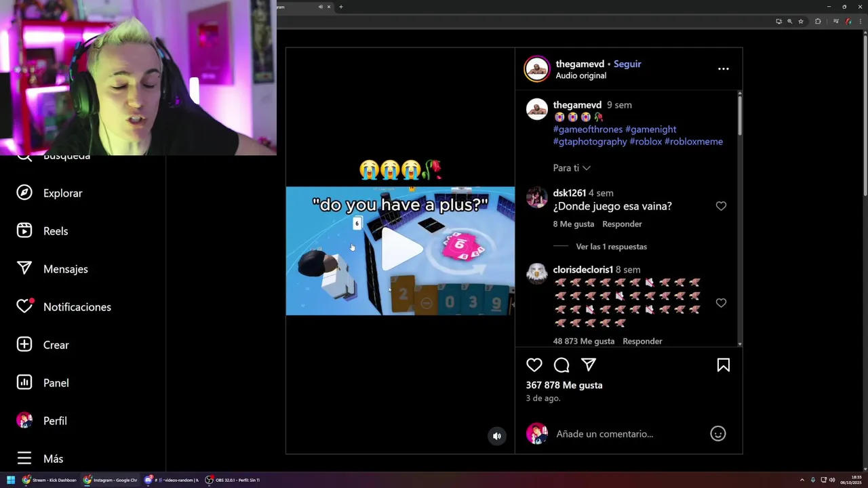Image resolution: width=868 pixels, height=488 pixels.
Task: Toggle video sound with speaker button
Action: coord(497,436)
